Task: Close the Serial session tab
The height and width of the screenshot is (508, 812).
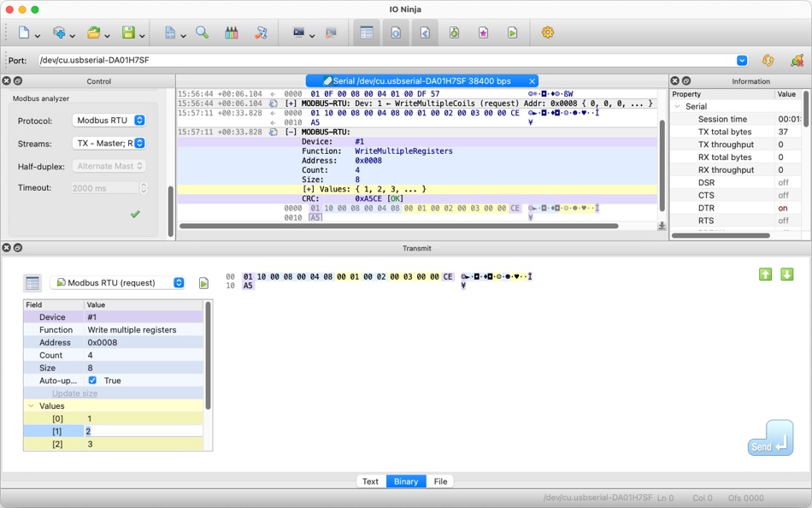Action: 532,81
